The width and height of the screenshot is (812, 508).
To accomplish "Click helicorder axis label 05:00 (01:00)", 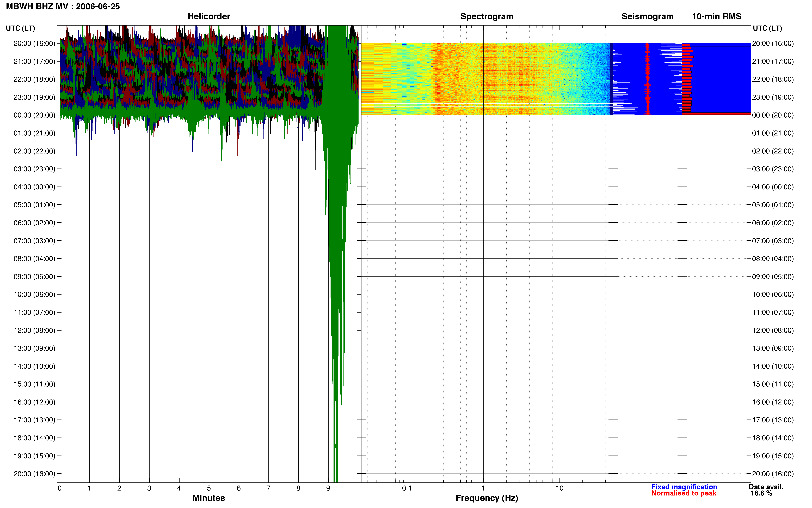I will pos(34,205).
